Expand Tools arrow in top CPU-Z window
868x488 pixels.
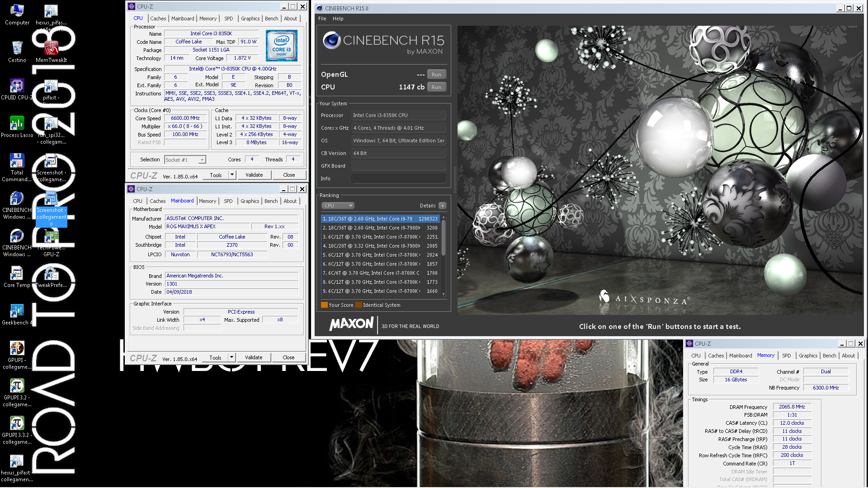[x=232, y=175]
